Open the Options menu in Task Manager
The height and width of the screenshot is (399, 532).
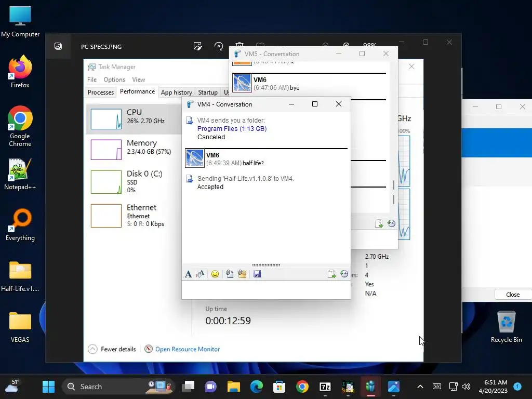tap(114, 79)
